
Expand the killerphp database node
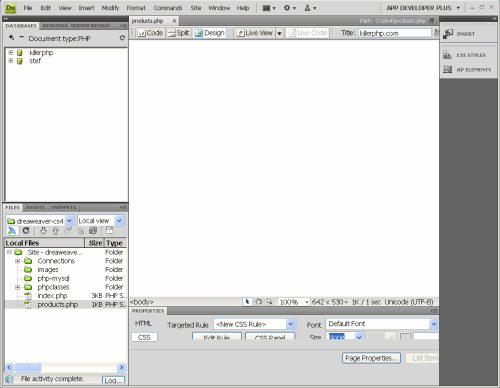[x=11, y=52]
